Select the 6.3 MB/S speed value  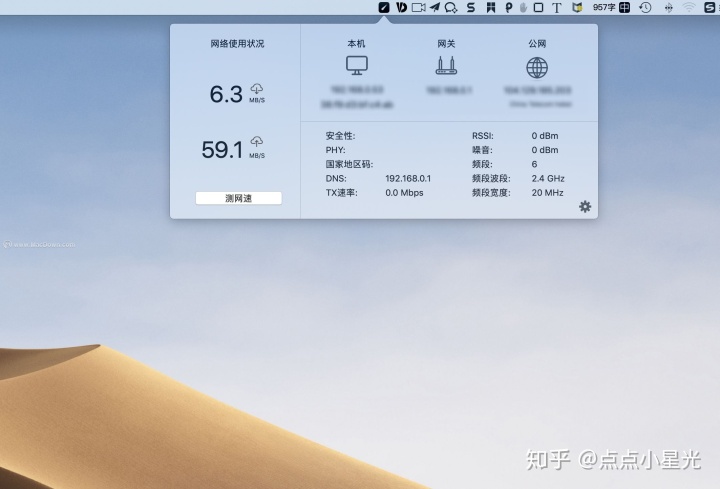click(226, 94)
